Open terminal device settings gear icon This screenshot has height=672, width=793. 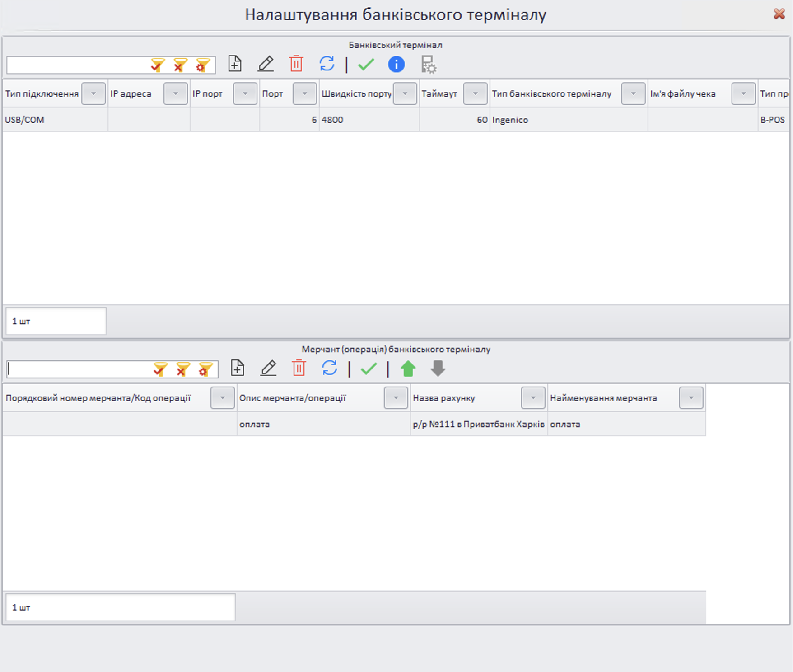pos(429,65)
